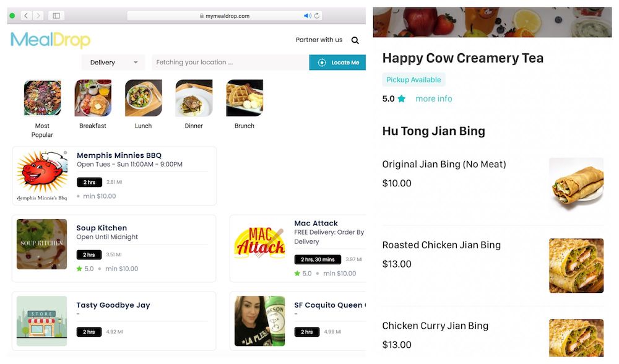Click the location input field
This screenshot has width=619, height=364.
pos(230,63)
